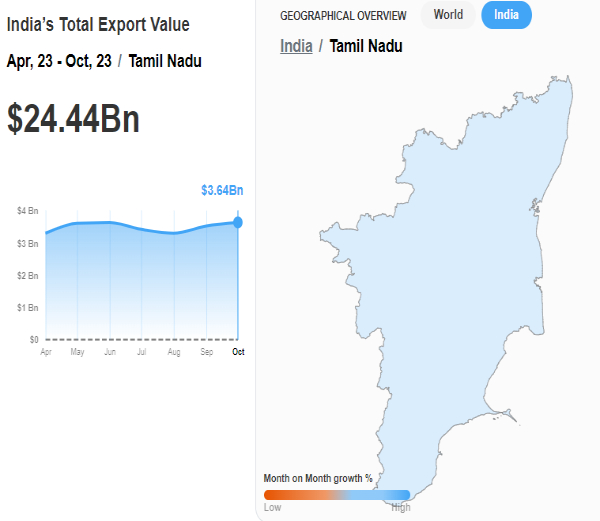The image size is (600, 521).
Task: Click the October data point on chart
Action: coord(238,222)
